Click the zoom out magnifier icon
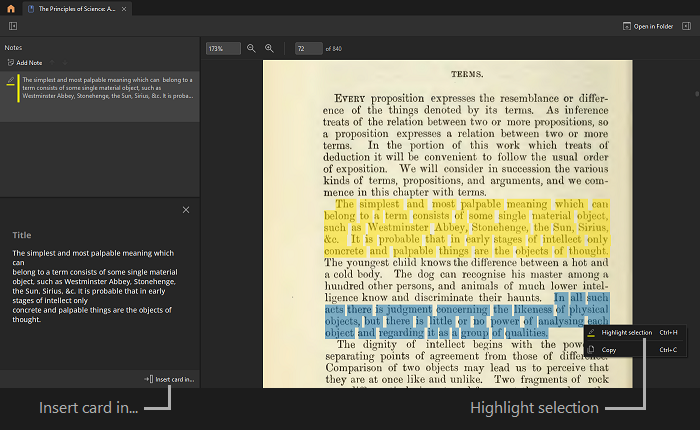Viewport: 700px width, 430px height. 251,48
